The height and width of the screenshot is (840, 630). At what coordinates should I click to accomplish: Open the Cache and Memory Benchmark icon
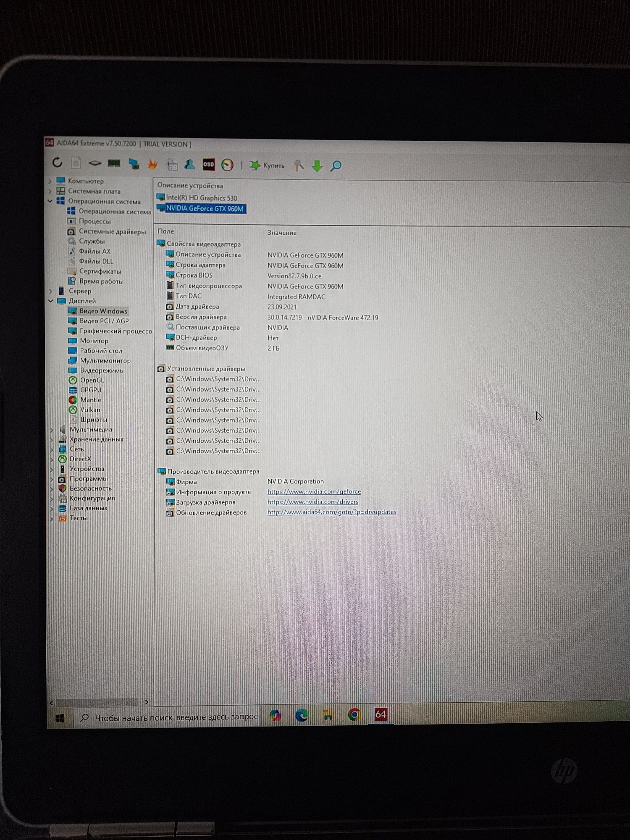point(114,163)
